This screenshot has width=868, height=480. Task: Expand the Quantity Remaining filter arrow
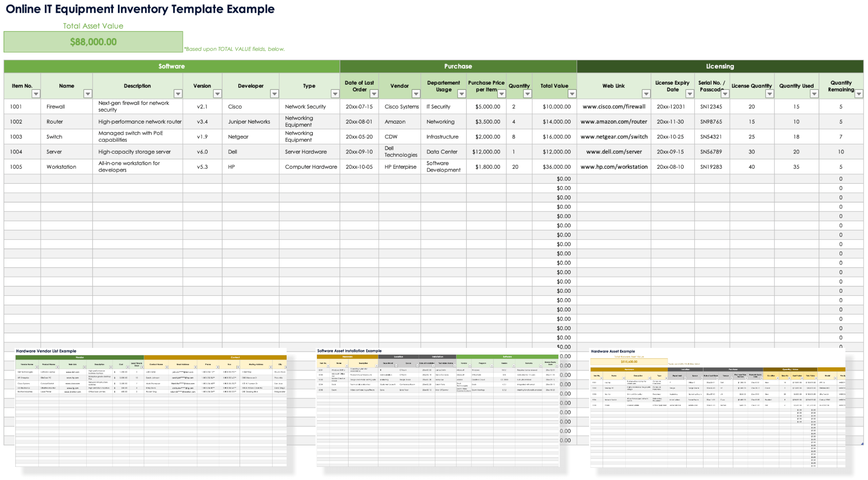tap(859, 94)
